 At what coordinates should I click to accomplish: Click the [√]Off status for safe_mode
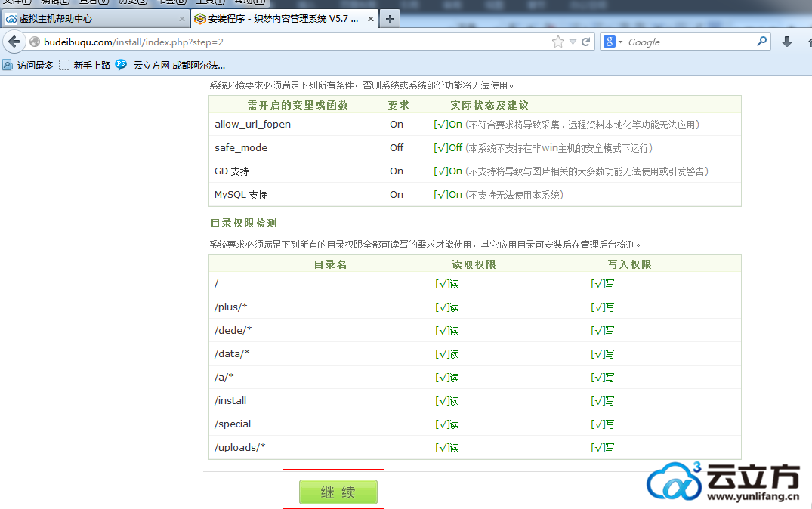[x=448, y=147]
